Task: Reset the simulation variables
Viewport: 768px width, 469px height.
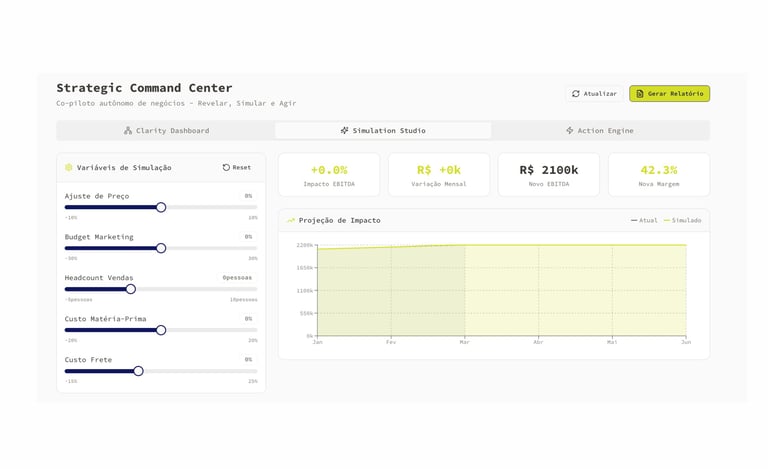Action: pyautogui.click(x=237, y=167)
